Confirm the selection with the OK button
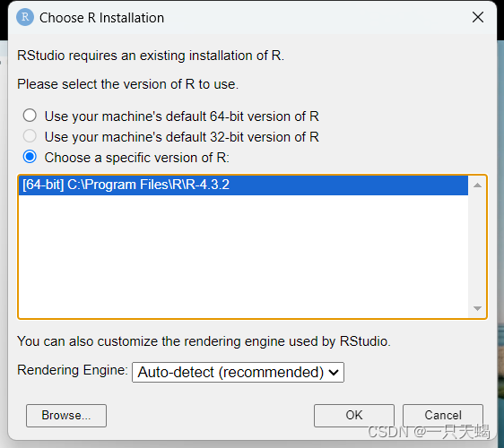The width and height of the screenshot is (504, 448). coord(354,415)
